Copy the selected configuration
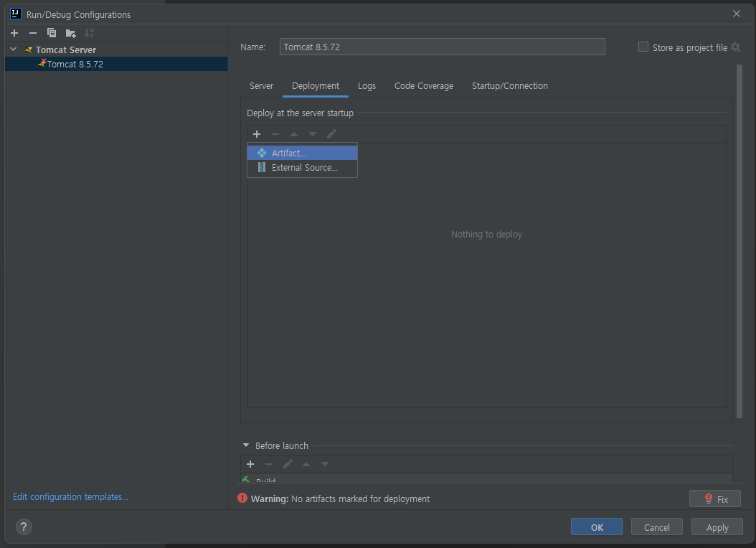Screen dimensions: 756x548 pos(52,33)
